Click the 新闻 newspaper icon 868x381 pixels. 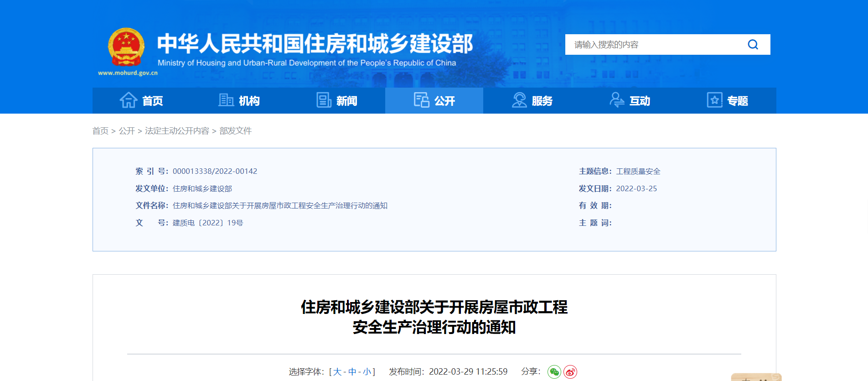[x=324, y=100]
